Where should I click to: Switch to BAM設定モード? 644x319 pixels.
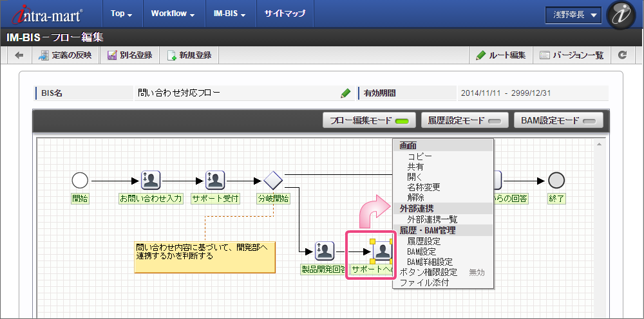point(558,120)
